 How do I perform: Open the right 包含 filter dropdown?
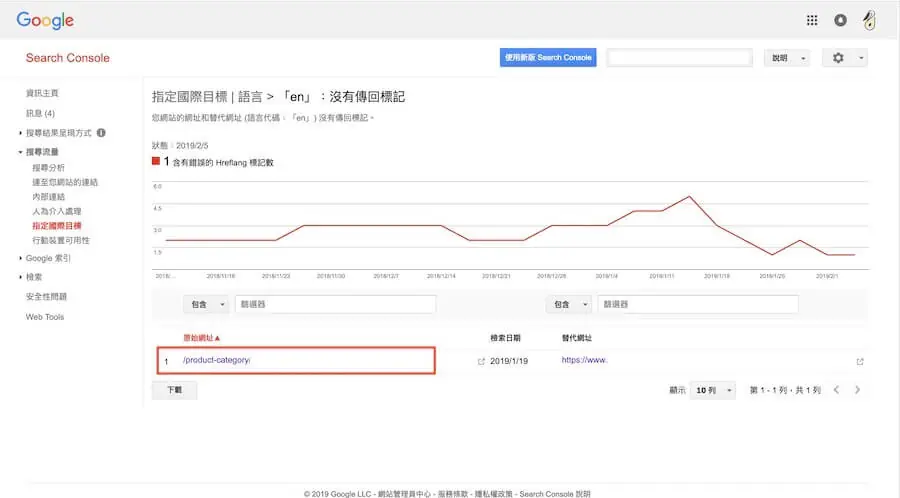click(569, 304)
